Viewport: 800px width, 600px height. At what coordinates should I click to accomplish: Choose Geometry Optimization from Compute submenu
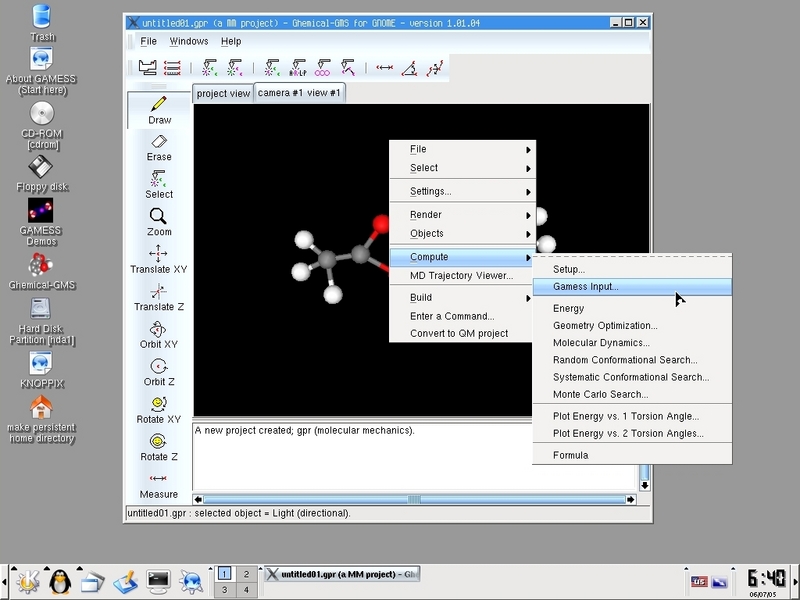click(x=605, y=326)
